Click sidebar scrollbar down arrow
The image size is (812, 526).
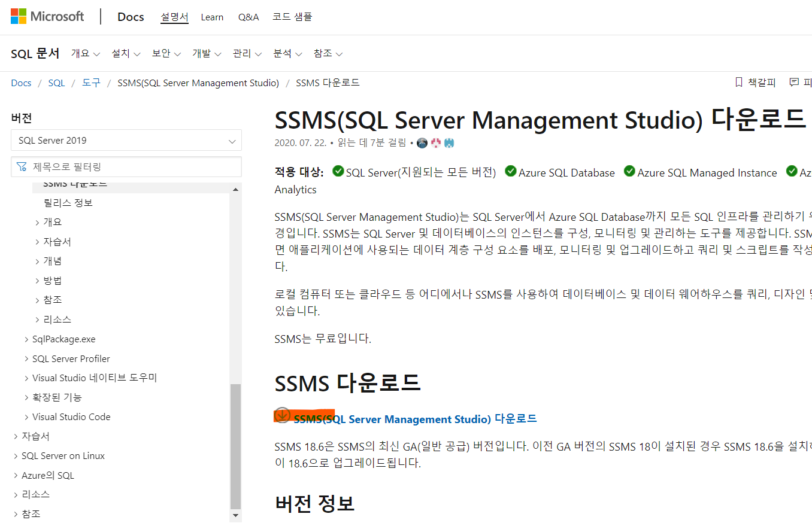(x=235, y=515)
